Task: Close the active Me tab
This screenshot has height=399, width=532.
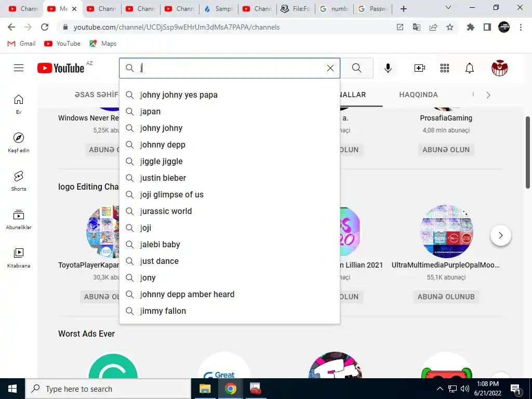Action: [74, 9]
